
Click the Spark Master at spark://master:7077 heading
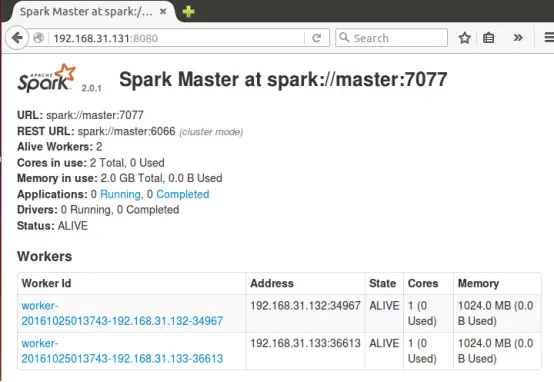tap(283, 80)
